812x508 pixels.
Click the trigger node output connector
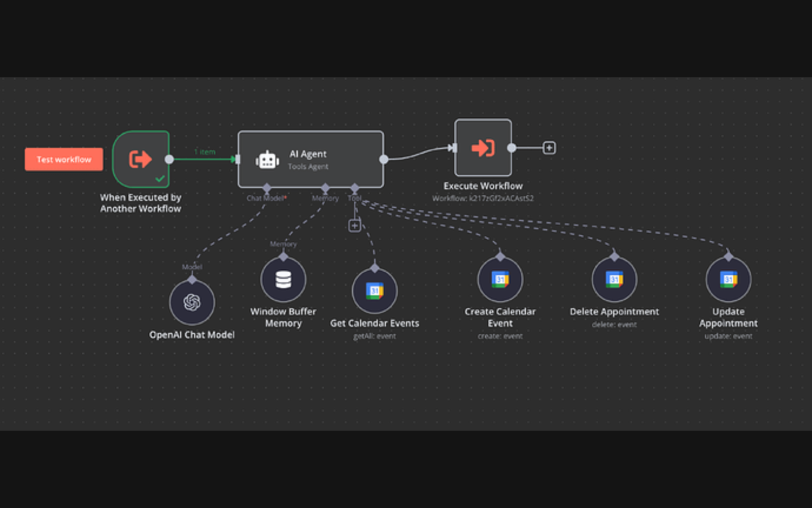[170, 160]
